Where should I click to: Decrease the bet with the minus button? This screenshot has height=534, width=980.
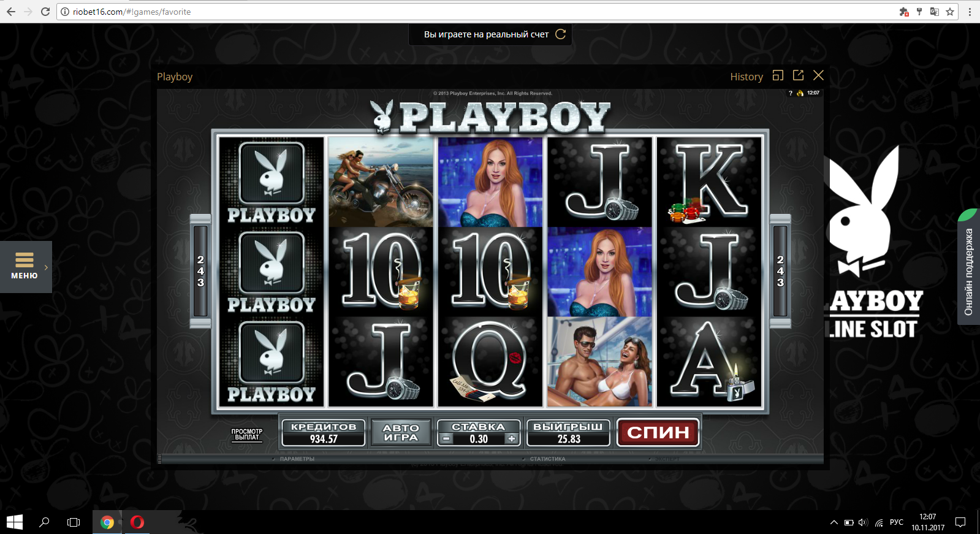click(x=446, y=439)
